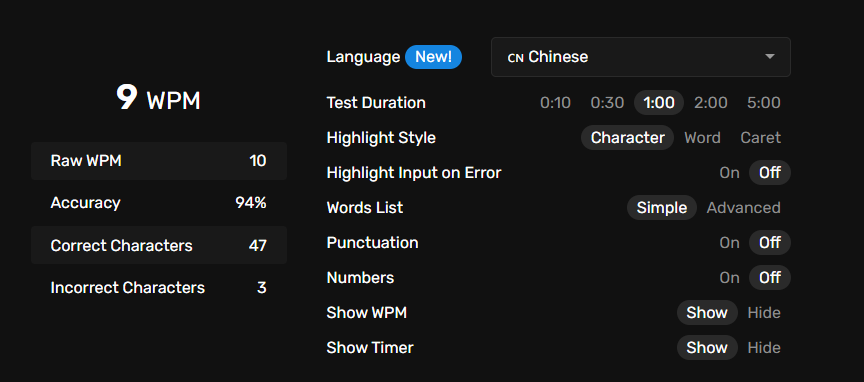The image size is (864, 382).
Task: Click the blue New! badge
Action: pos(433,57)
